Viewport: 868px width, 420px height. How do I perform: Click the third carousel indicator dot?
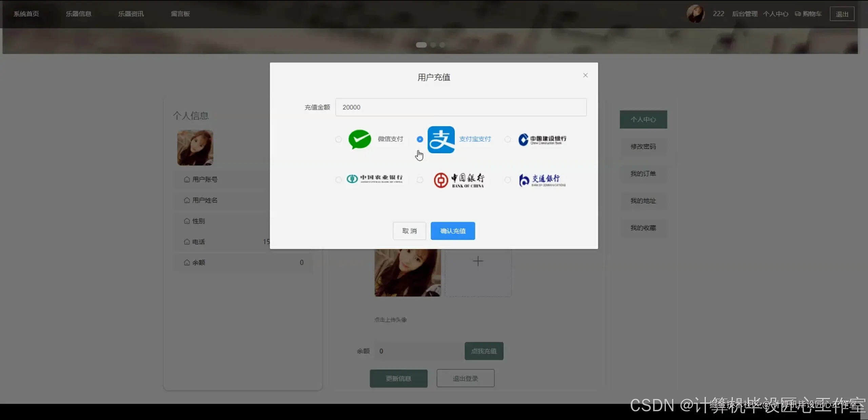pos(442,45)
